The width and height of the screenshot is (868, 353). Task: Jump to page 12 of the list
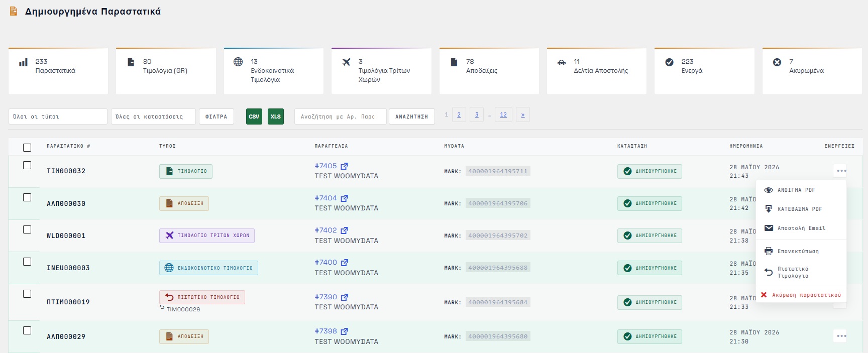point(503,114)
